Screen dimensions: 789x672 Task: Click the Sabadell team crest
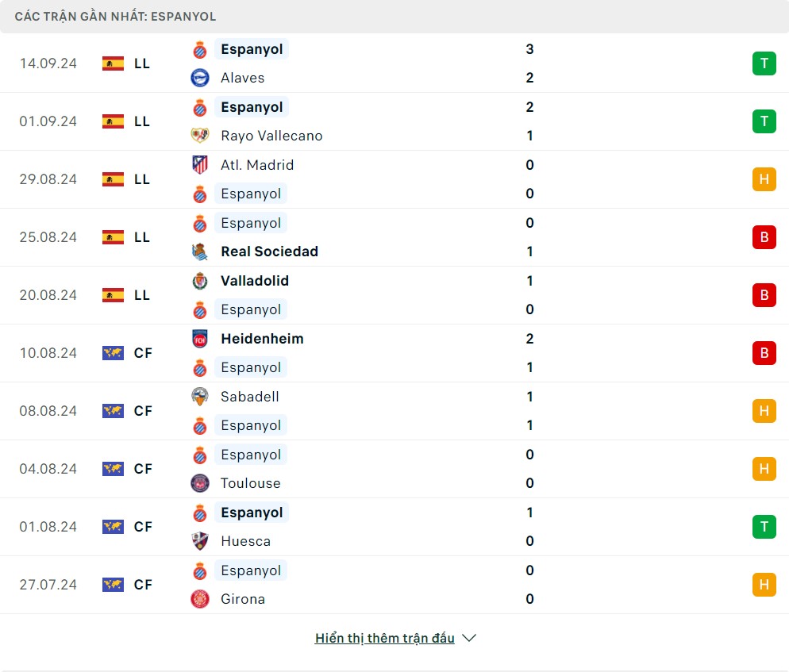tap(200, 397)
